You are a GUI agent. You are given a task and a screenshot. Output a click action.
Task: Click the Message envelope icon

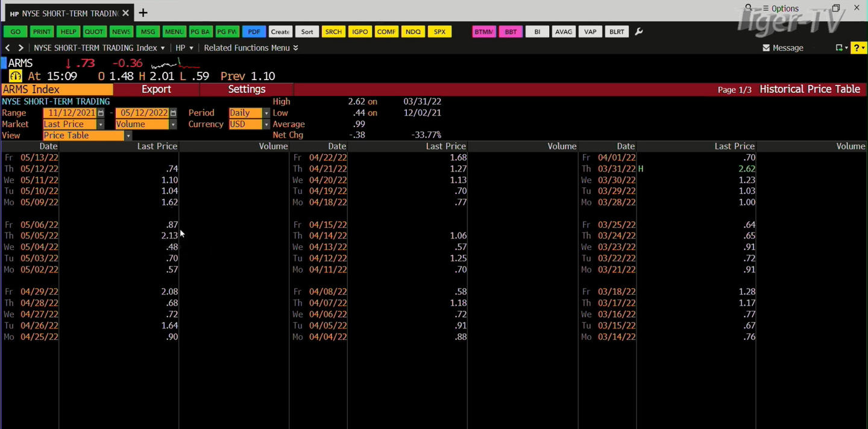tap(766, 48)
